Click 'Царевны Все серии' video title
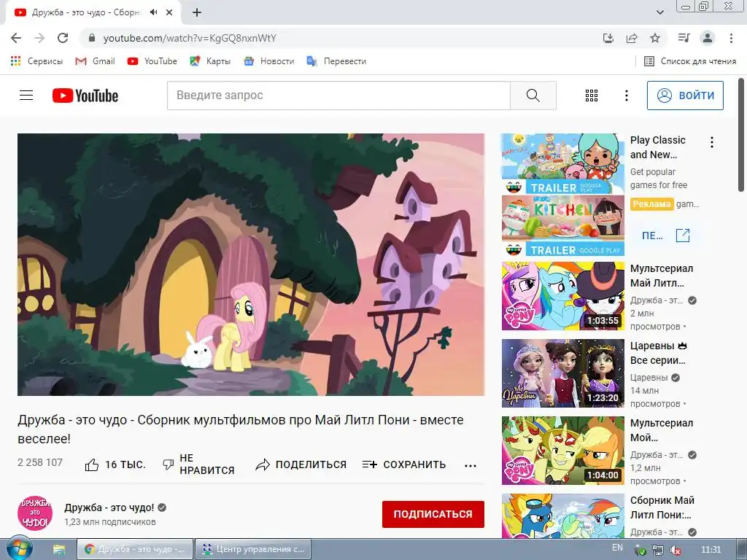Viewport: 747px width, 560px height. pos(659,353)
